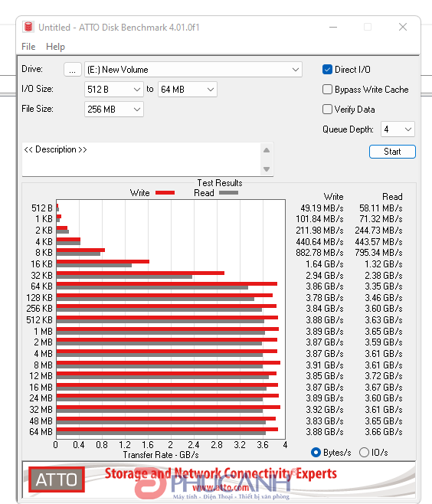Minimize the ATTO Disk Benchmark window
The width and height of the screenshot is (432, 504).
coord(333,27)
